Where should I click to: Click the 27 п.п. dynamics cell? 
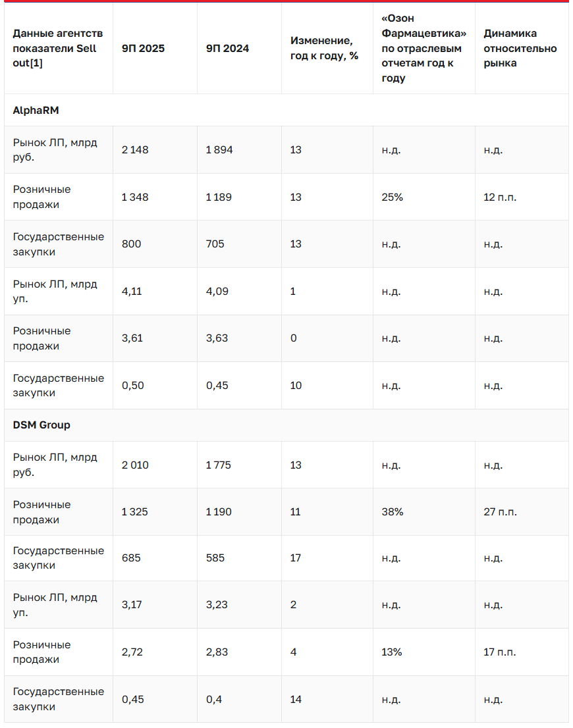[500, 511]
